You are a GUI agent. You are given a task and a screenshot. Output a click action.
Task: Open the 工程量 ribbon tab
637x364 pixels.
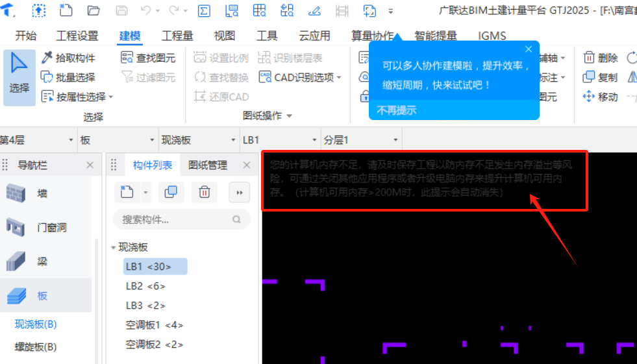pyautogui.click(x=177, y=36)
